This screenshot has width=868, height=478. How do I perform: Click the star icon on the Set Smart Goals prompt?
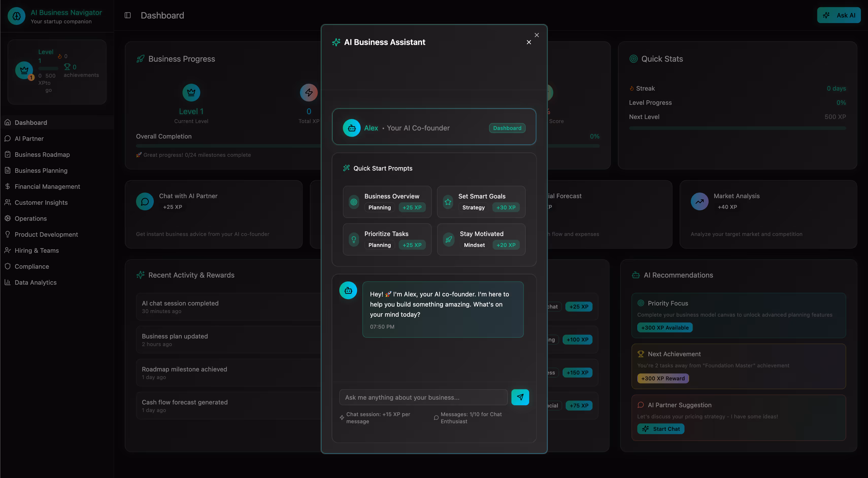coord(448,202)
